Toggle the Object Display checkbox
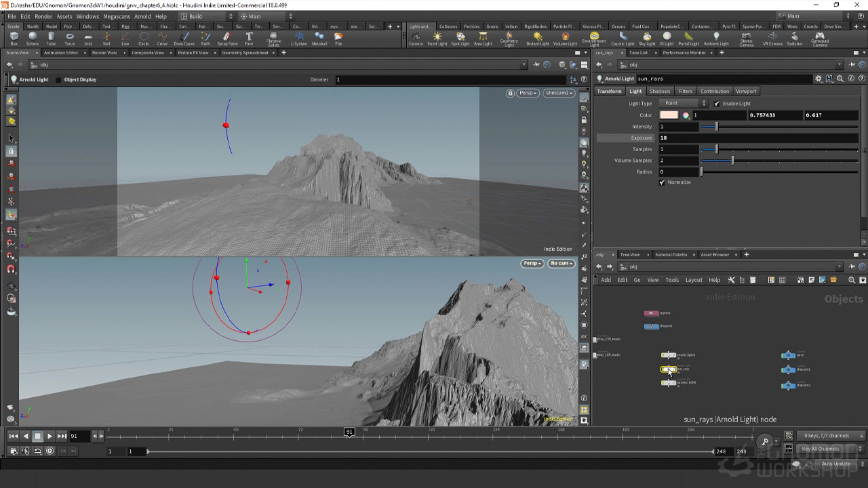Screen dimensions: 868x488 58,80
